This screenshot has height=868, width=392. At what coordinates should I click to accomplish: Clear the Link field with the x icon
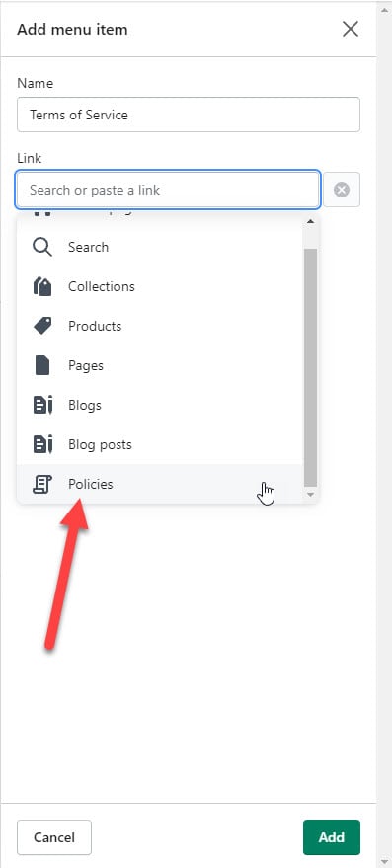click(x=342, y=190)
